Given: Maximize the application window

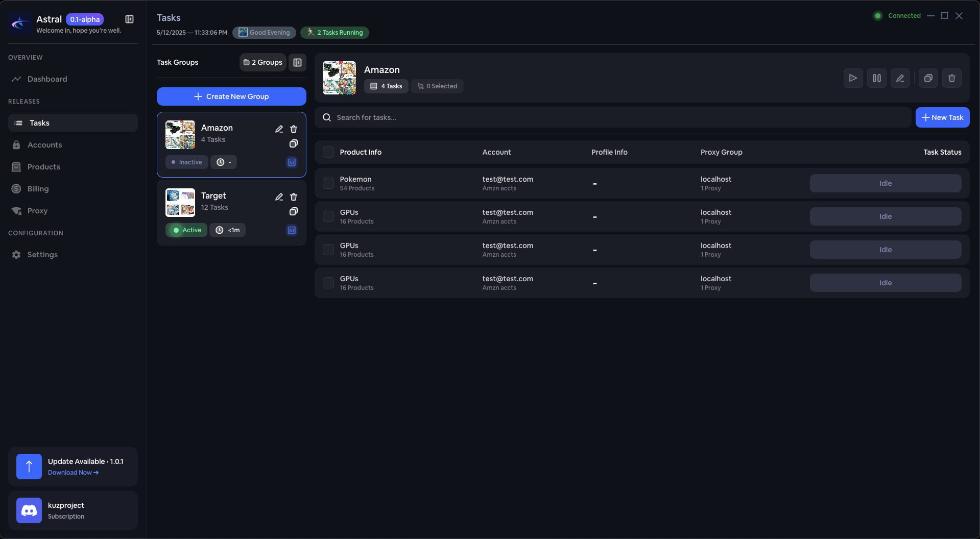Looking at the screenshot, I should [945, 16].
